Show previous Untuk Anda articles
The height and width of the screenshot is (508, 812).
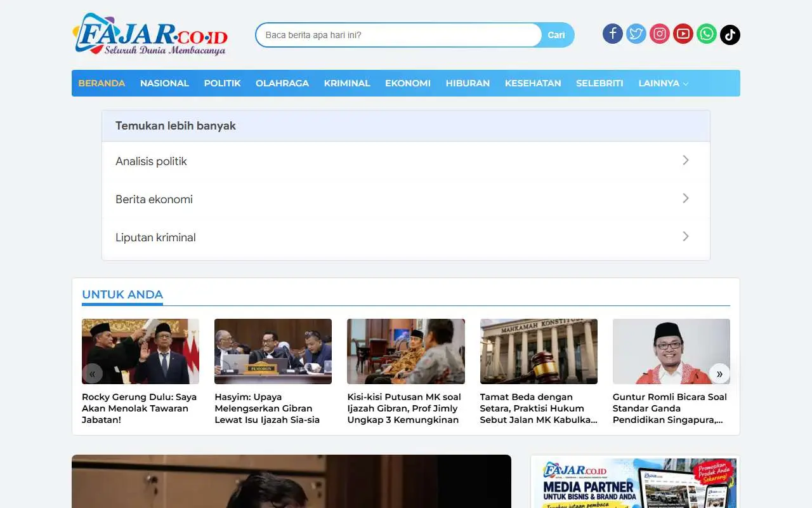92,373
